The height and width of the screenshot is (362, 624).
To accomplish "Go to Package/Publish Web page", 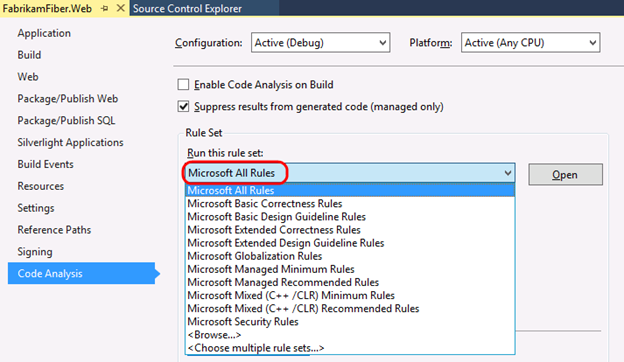I will (x=68, y=99).
